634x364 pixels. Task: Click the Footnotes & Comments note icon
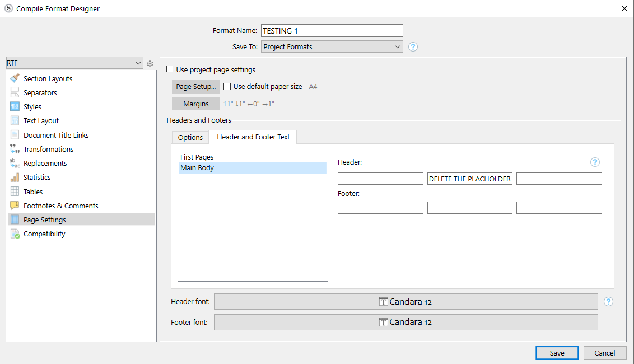[x=15, y=206]
